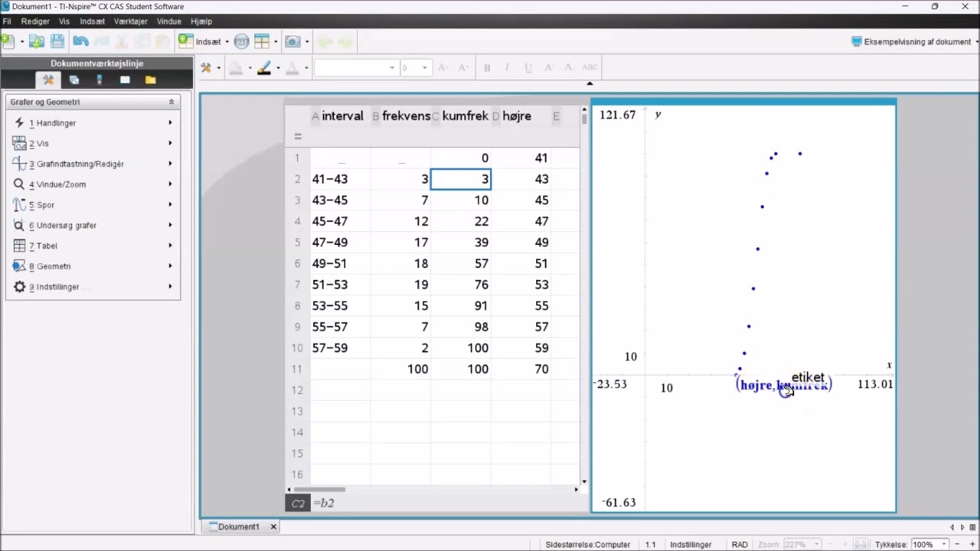This screenshot has width=980, height=551.
Task: Select the TI-SmartView handheld tab icon
Action: coord(100,80)
